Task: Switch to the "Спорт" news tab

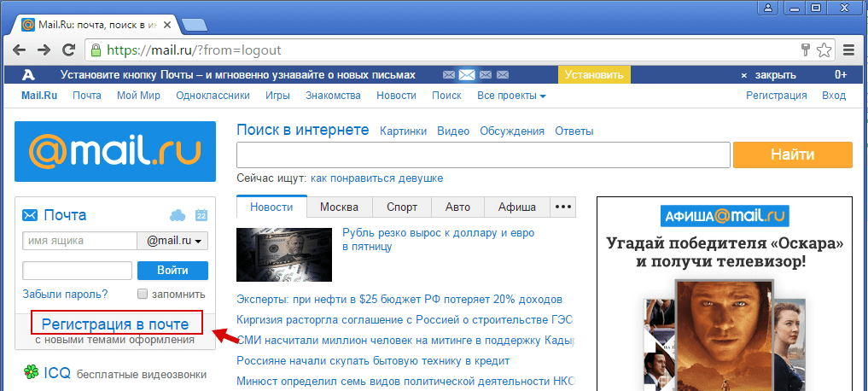Action: 402,207
